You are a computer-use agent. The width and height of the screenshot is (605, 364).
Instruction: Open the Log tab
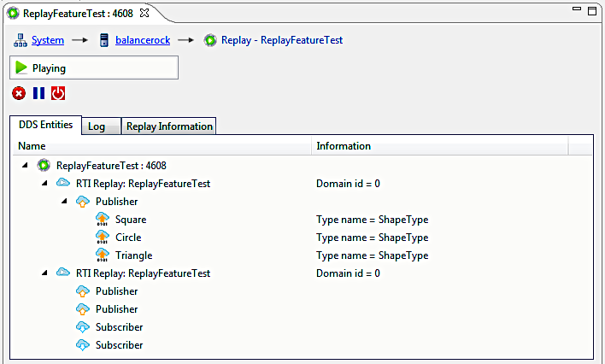(101, 126)
